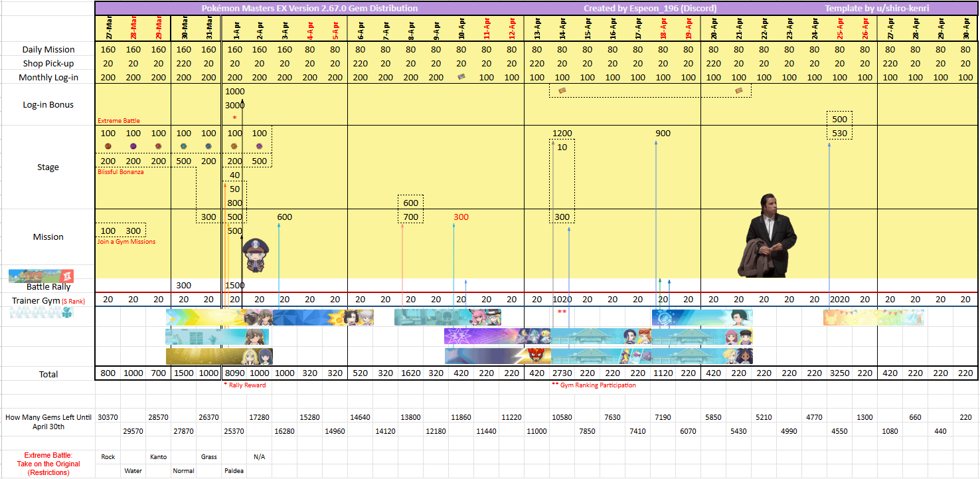
Task: Click the total cell '3250'
Action: (840, 375)
